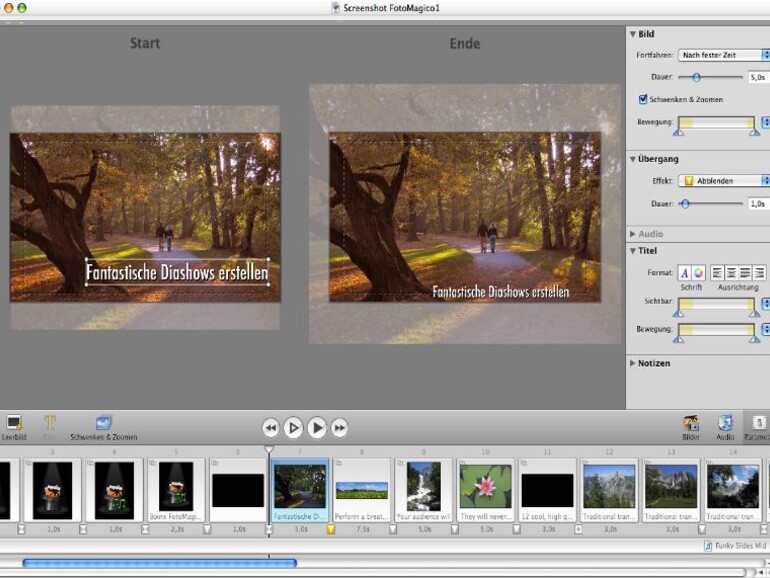Click the Schrift font format icon
770x578 pixels.
[x=685, y=273]
